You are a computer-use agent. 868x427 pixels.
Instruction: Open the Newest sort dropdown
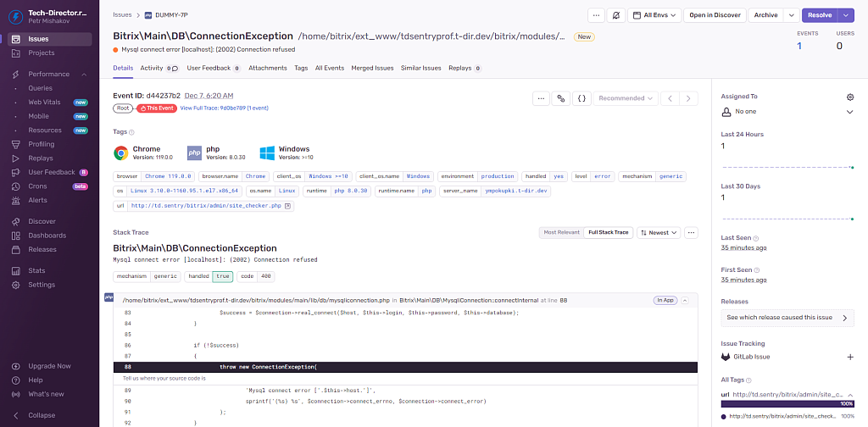pos(659,232)
